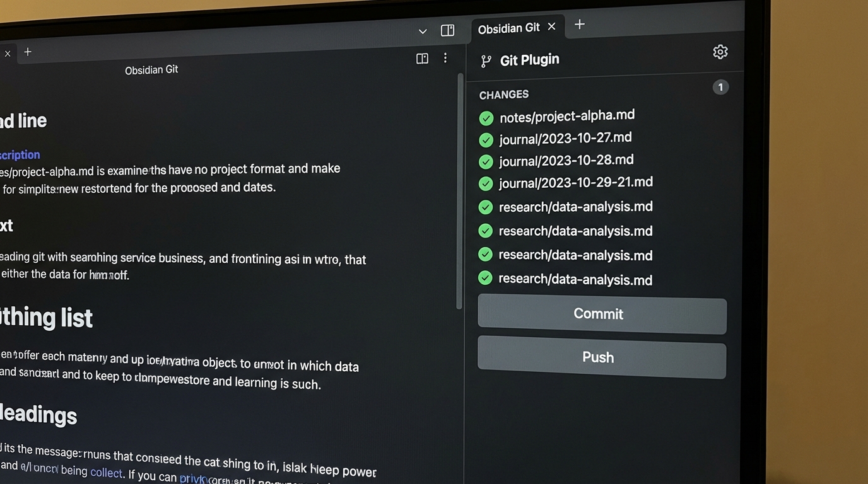The width and height of the screenshot is (868, 484).
Task: Click the changes count badge
Action: click(x=720, y=87)
